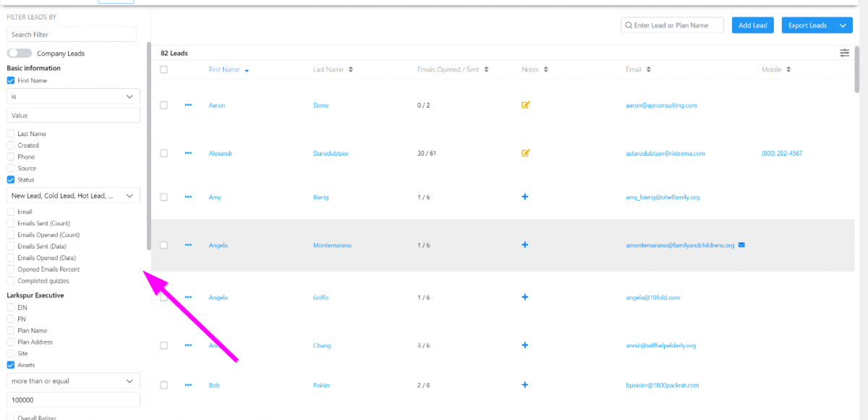Open the note icon for Aaron Stone
Screen dimensions: 868x420
click(526, 105)
